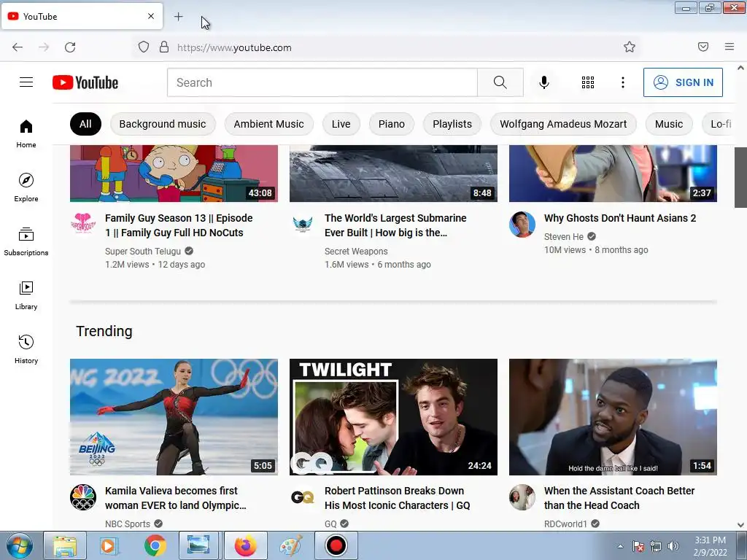Open the three-dot settings menu
747x560 pixels.
point(623,82)
